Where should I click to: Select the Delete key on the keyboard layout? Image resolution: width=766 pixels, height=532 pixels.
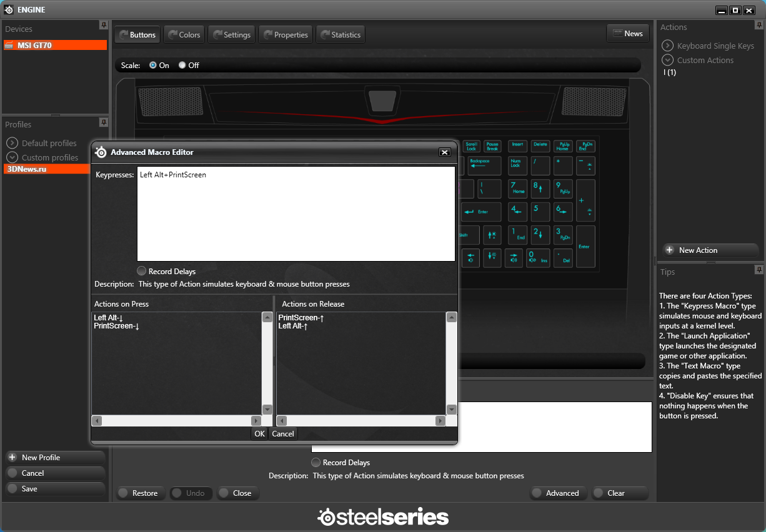click(540, 146)
